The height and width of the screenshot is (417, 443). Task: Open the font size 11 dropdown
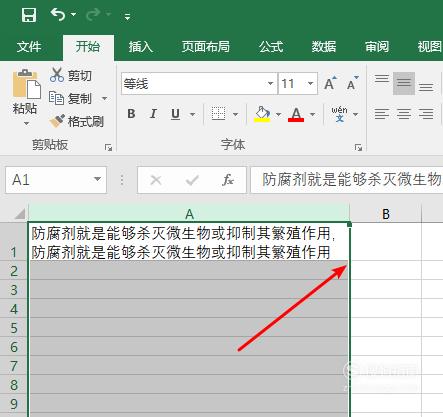coord(310,84)
